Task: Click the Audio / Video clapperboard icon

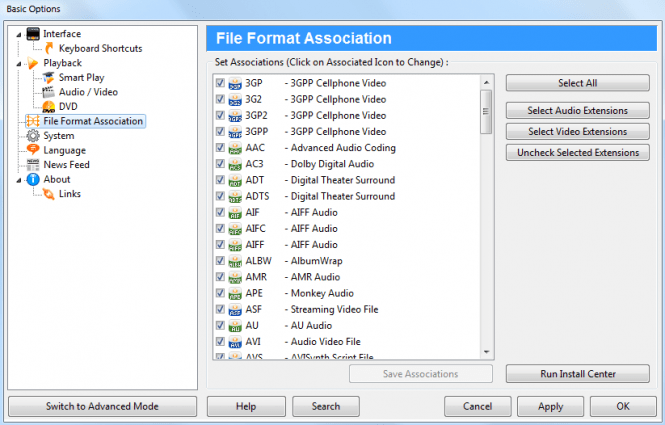Action: 49,92
